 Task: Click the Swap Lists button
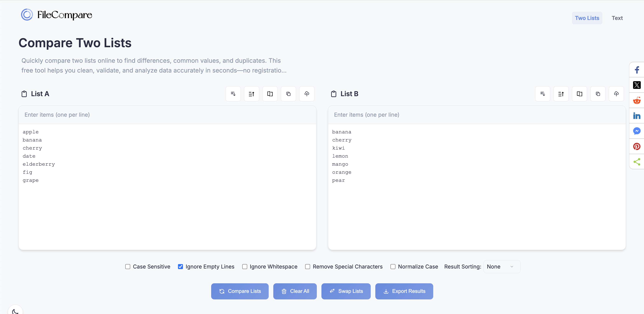coord(346,291)
